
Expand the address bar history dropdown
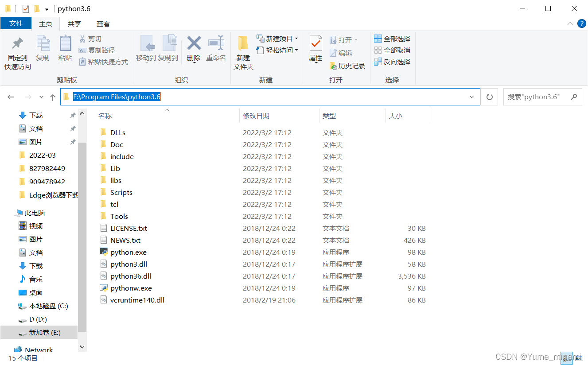pyautogui.click(x=472, y=97)
